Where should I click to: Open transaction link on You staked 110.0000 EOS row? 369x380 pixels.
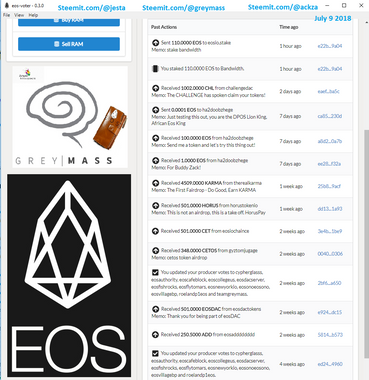(330, 69)
